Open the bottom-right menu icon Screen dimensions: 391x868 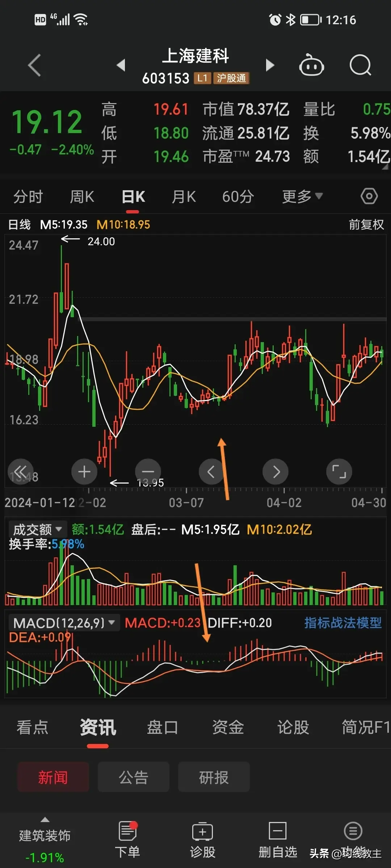click(353, 830)
